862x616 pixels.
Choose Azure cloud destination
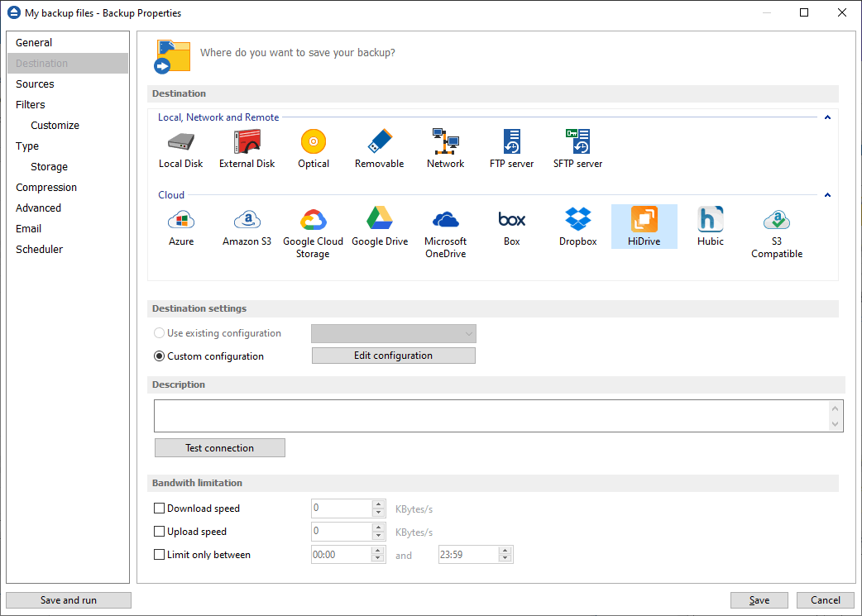tap(181, 227)
